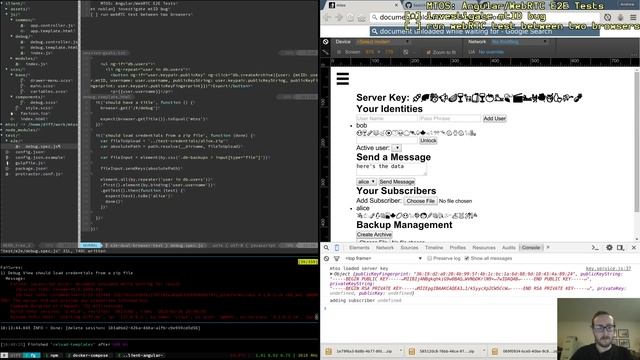Viewport: 640px width, 360px height.
Task: Click the browser forward arrow
Action: [339, 18]
